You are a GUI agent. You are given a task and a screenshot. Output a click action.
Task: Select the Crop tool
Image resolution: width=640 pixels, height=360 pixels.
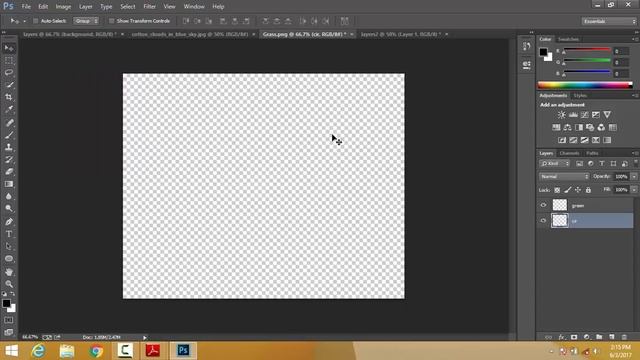(x=9, y=97)
